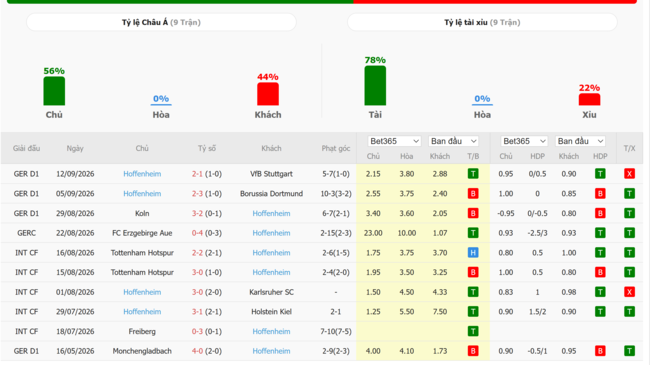Click red T/B badge in Tottenham 3-0 row
The height and width of the screenshot is (365, 650).
pyautogui.click(x=473, y=273)
